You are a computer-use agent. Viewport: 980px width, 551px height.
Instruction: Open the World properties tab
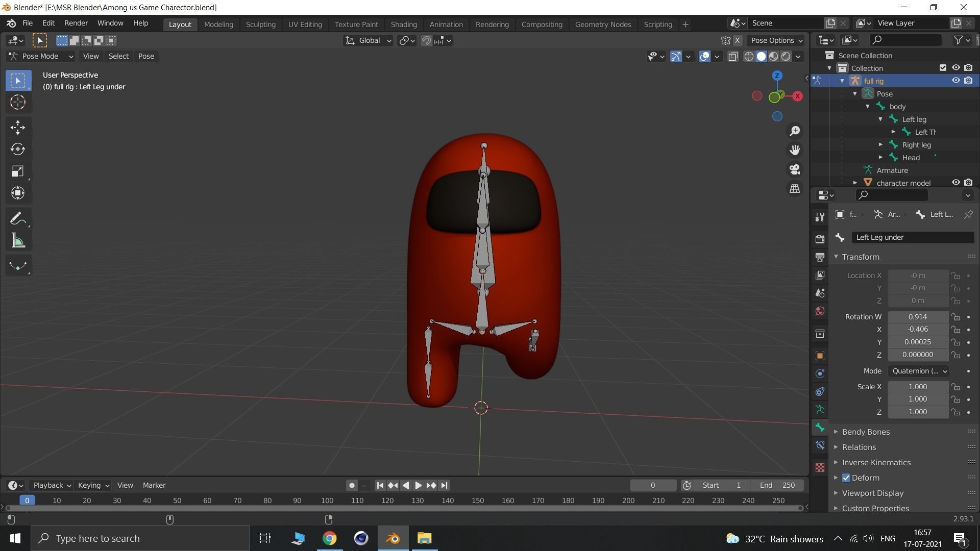pyautogui.click(x=820, y=311)
